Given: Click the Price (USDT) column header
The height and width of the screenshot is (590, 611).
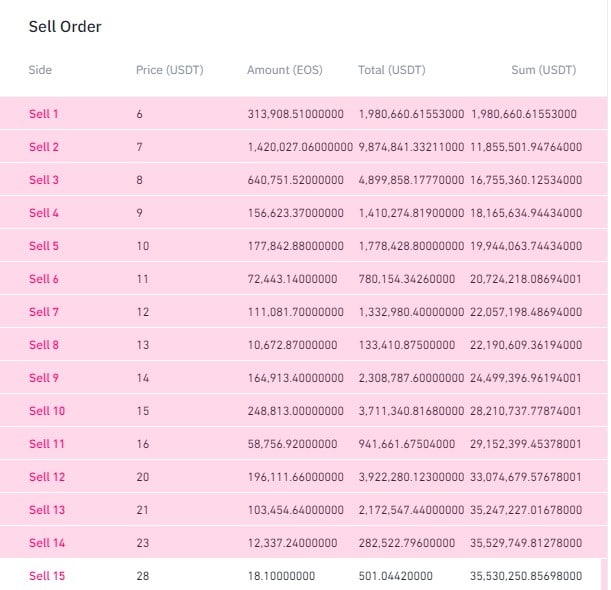Looking at the screenshot, I should 170,70.
